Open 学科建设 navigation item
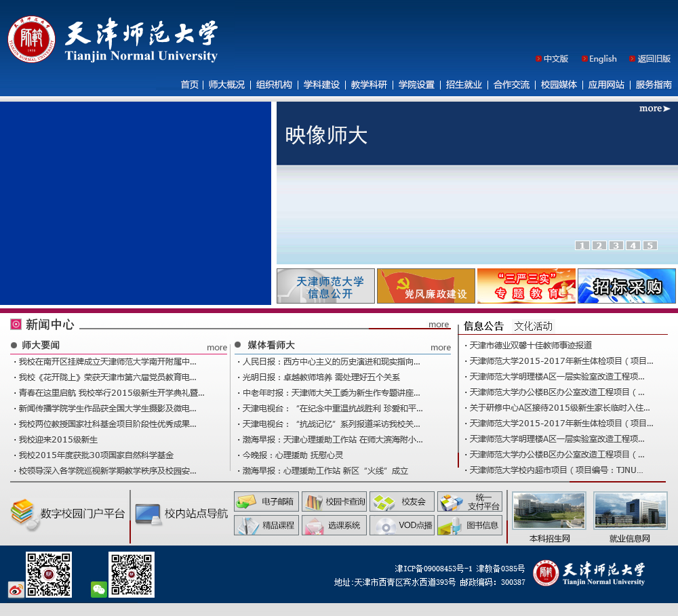678x616 pixels. pyautogui.click(x=321, y=85)
